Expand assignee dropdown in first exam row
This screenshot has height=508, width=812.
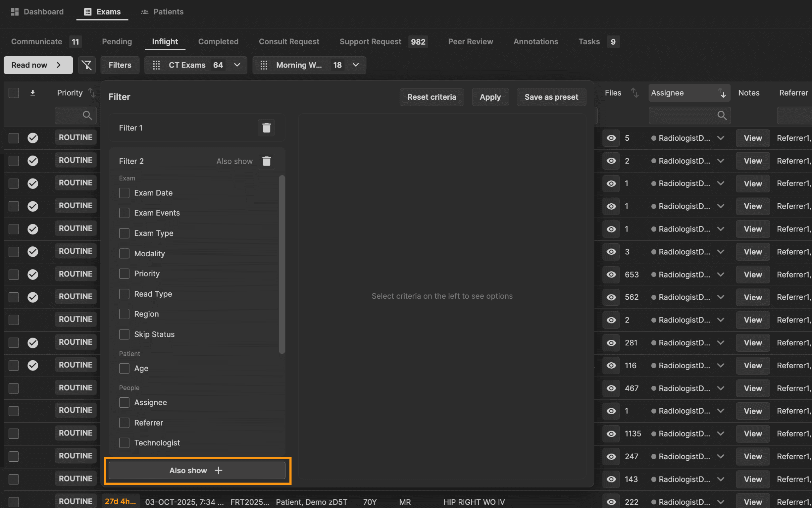tap(720, 138)
